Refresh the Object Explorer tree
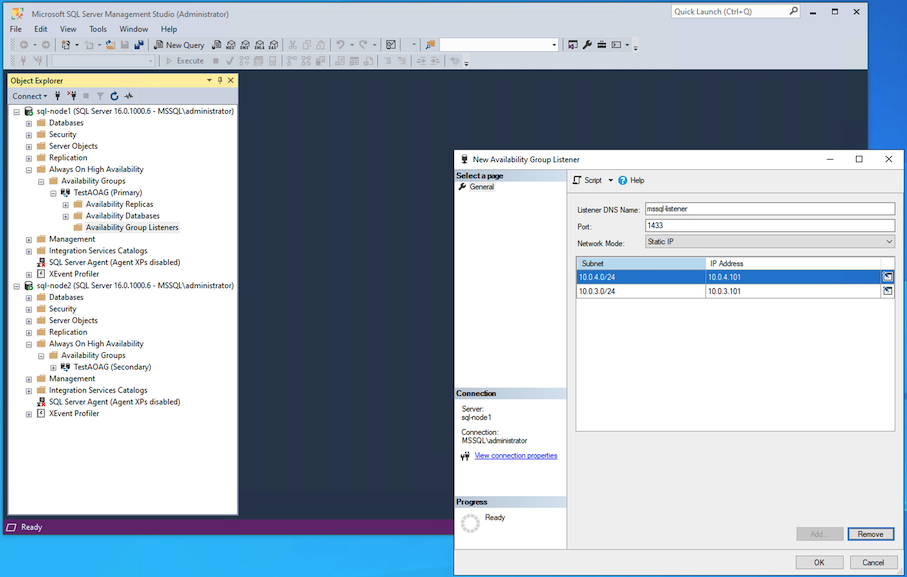The height and width of the screenshot is (577, 907). (115, 96)
